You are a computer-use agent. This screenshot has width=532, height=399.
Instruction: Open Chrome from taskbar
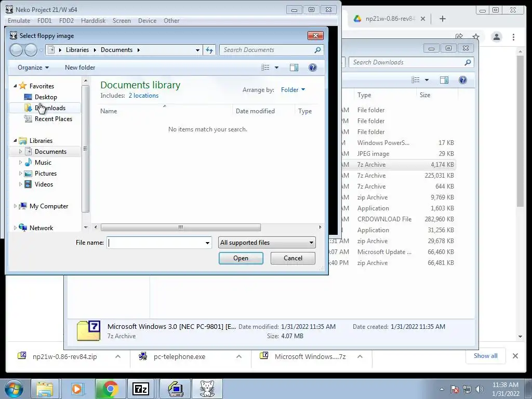tap(110, 389)
